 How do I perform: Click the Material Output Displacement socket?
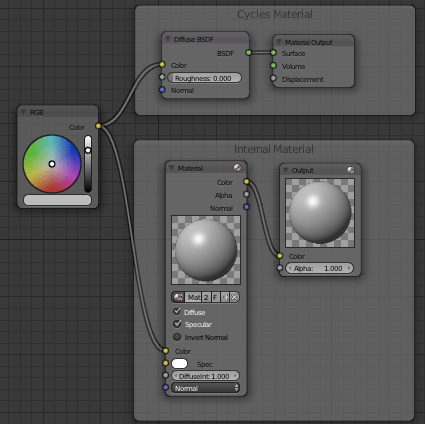[273, 78]
